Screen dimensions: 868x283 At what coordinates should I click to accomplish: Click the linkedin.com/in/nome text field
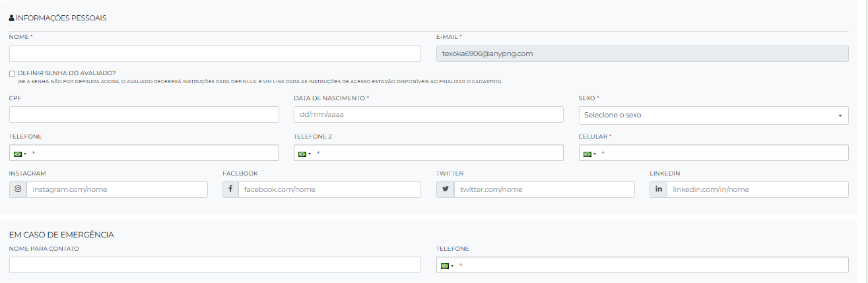tap(757, 189)
